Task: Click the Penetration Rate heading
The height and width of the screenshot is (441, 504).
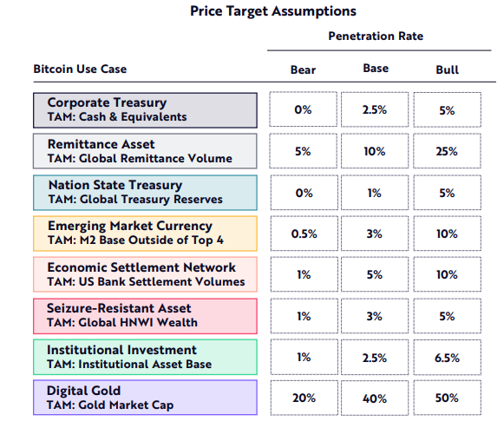Action: 376,36
